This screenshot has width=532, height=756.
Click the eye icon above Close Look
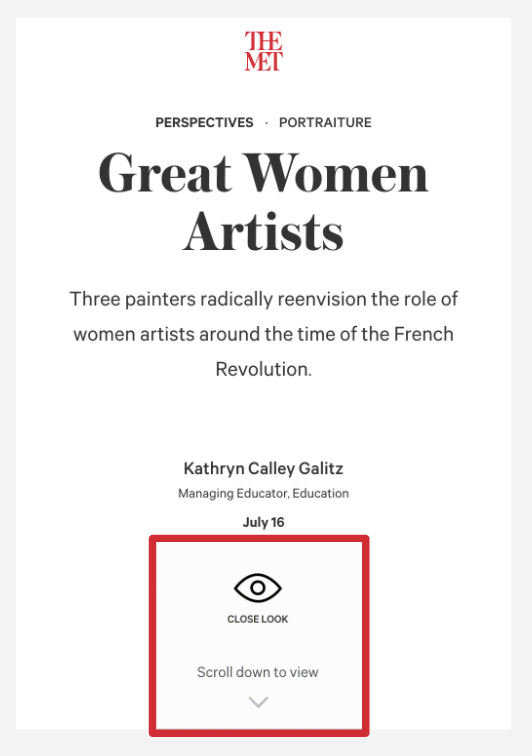pos(258,588)
